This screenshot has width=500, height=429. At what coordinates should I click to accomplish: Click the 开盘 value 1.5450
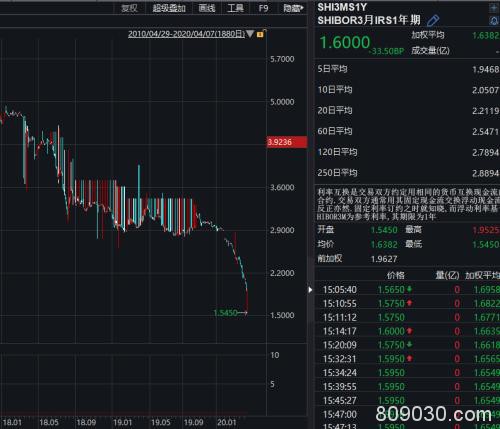pyautogui.click(x=384, y=230)
